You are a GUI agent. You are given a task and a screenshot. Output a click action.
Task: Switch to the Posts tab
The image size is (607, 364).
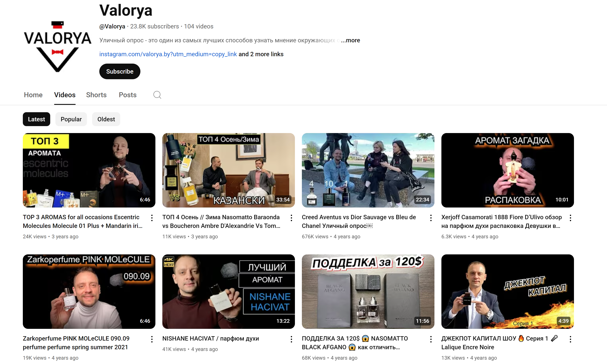point(127,95)
